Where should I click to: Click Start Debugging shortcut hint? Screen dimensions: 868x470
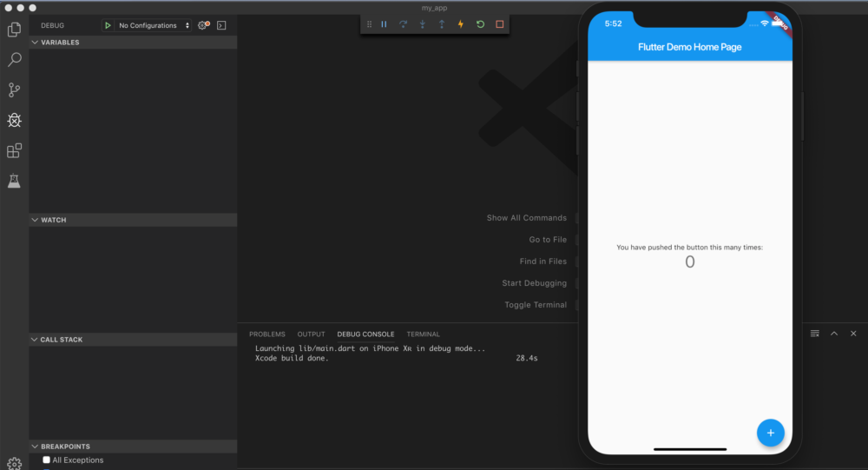coord(534,283)
